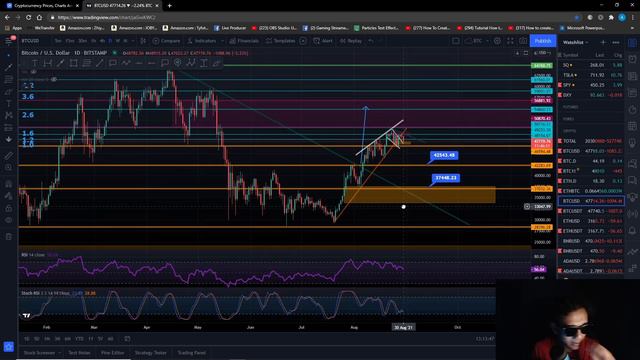640x360 pixels.
Task: Open the zoom-in magnifier tool in left sidebar
Action: [9, 167]
